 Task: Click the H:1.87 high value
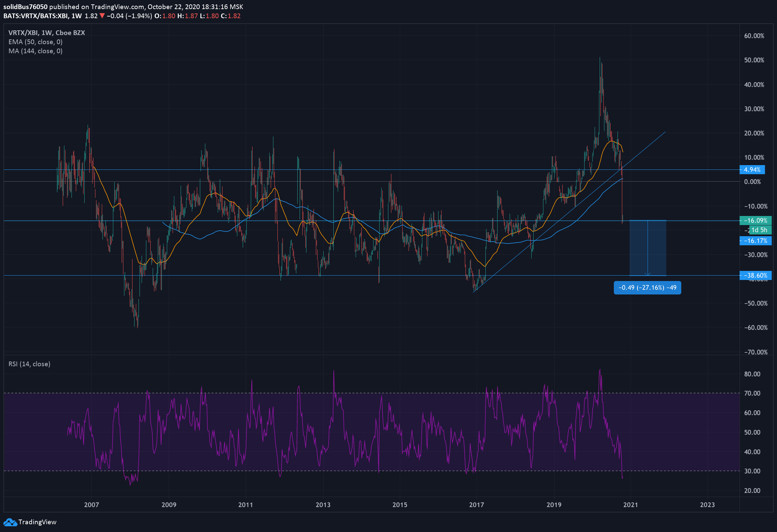pos(188,16)
